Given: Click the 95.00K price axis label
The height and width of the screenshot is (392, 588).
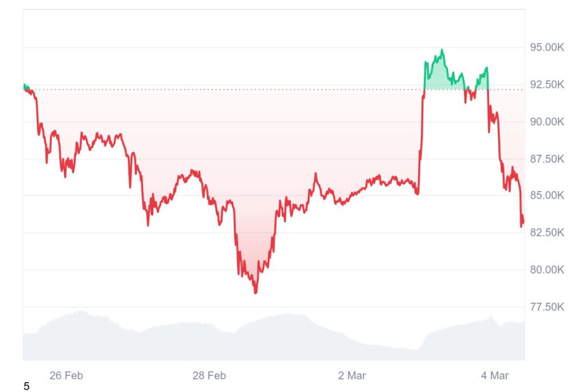Looking at the screenshot, I should (x=547, y=48).
